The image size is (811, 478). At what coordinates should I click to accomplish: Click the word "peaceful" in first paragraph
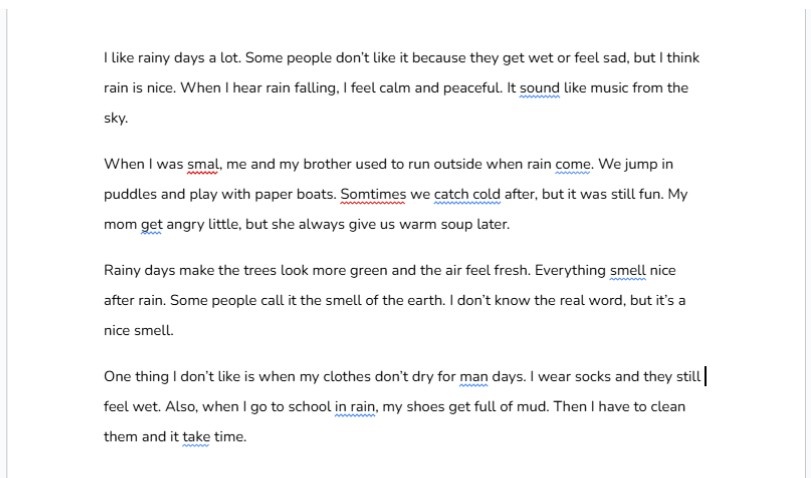tap(471, 88)
